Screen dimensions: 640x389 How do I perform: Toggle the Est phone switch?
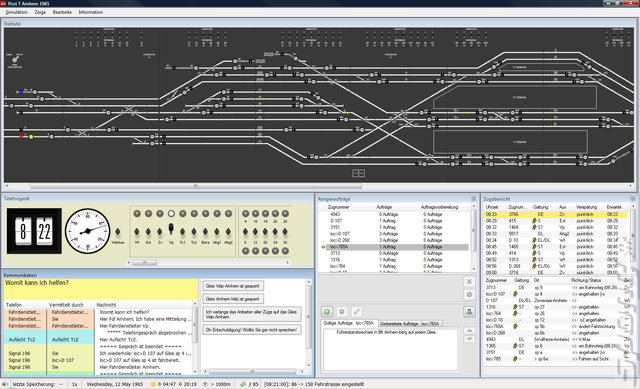click(148, 232)
